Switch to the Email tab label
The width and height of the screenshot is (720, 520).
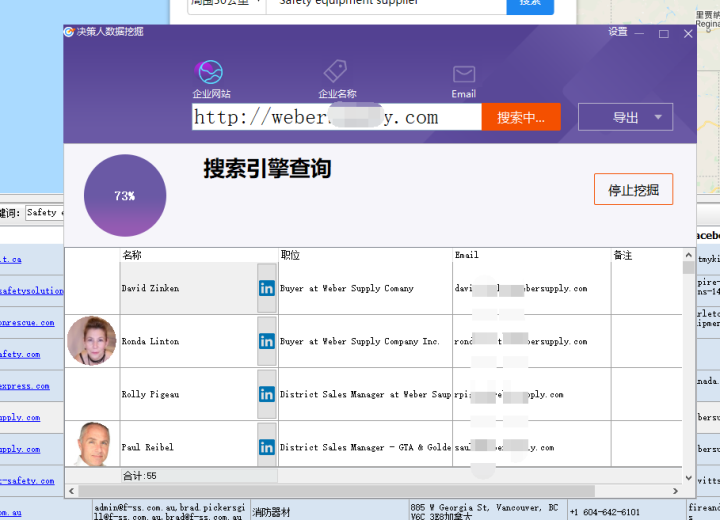coord(463,94)
